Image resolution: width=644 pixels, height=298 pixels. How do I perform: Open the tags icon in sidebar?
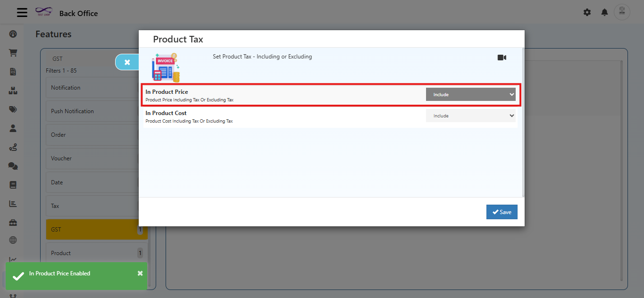pos(13,109)
